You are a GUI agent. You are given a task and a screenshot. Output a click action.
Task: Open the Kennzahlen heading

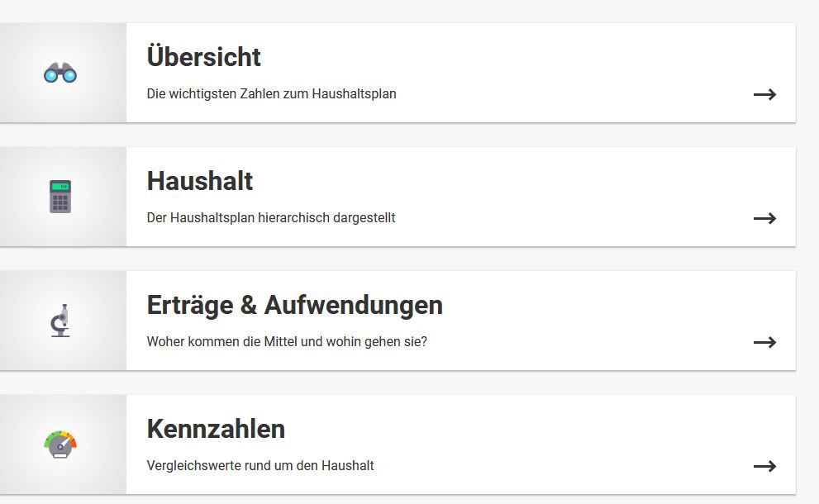coord(216,429)
